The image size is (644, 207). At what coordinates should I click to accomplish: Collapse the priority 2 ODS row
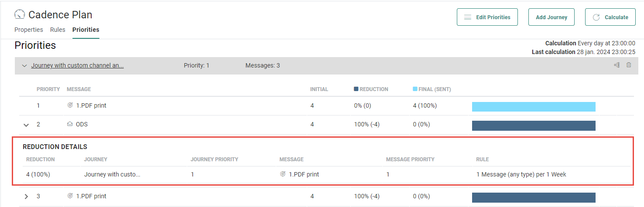(26, 125)
